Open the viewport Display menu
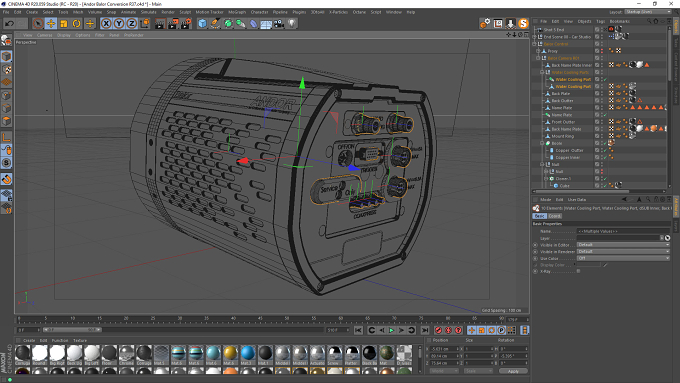This screenshot has width=680, height=383. coord(64,35)
